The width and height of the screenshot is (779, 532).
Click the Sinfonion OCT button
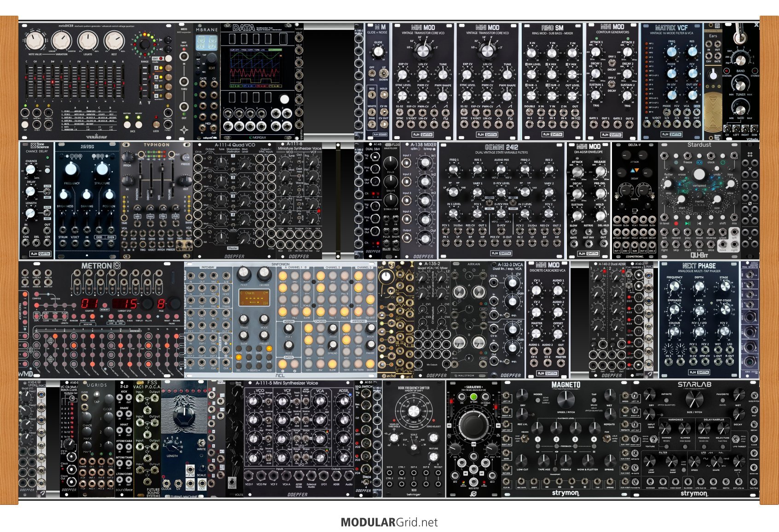point(269,348)
